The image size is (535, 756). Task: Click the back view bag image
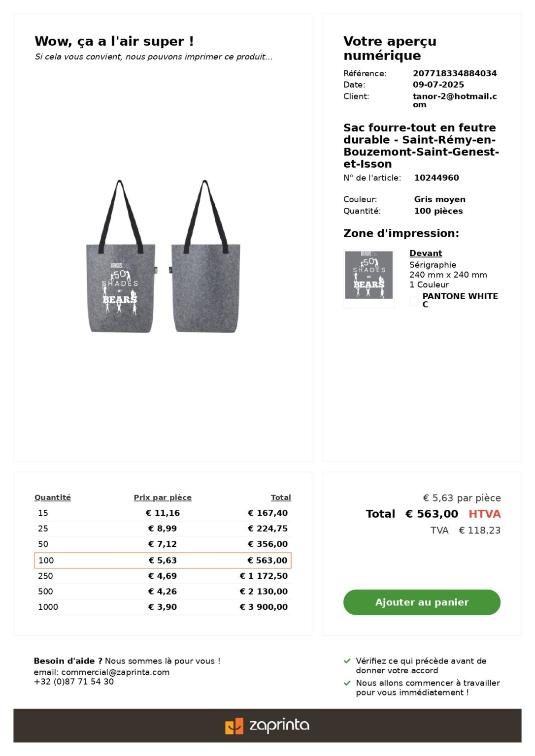click(x=205, y=256)
